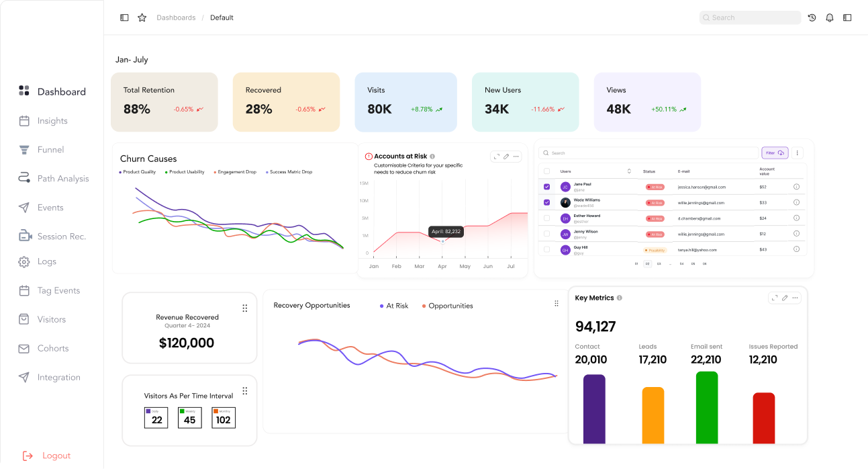This screenshot has width=868, height=469.
Task: Click page 02 in the table pagination
Action: point(646,263)
